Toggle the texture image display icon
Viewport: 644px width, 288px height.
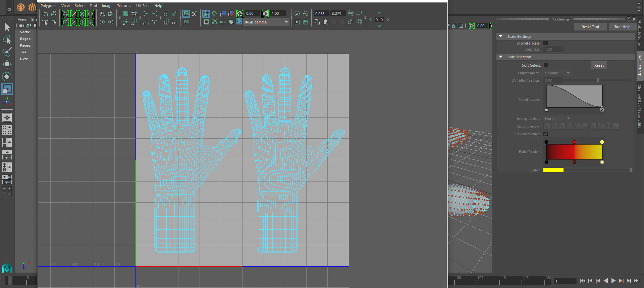click(x=186, y=14)
